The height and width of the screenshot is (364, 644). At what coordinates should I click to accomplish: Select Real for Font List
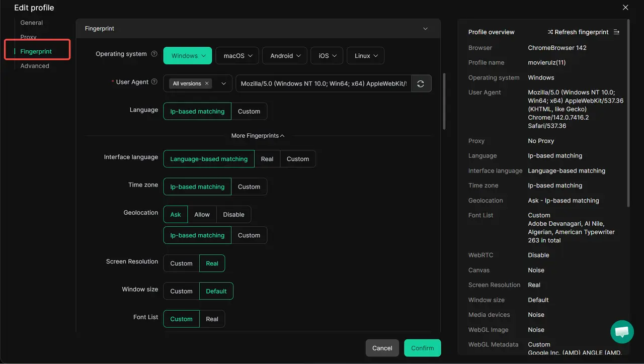tap(212, 319)
